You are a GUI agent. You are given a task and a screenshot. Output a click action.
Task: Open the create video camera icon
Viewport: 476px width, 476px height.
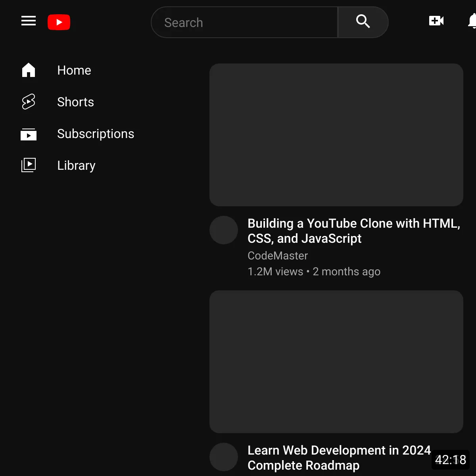point(436,21)
